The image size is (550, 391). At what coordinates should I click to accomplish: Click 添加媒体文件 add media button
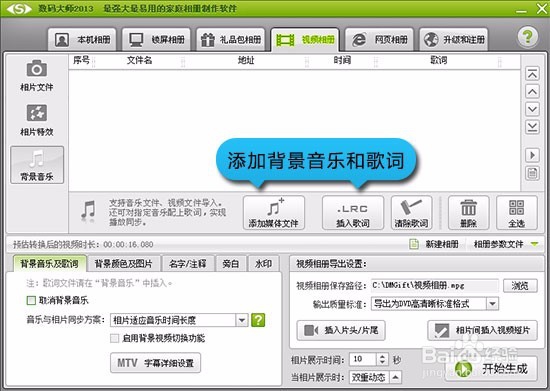pyautogui.click(x=274, y=213)
